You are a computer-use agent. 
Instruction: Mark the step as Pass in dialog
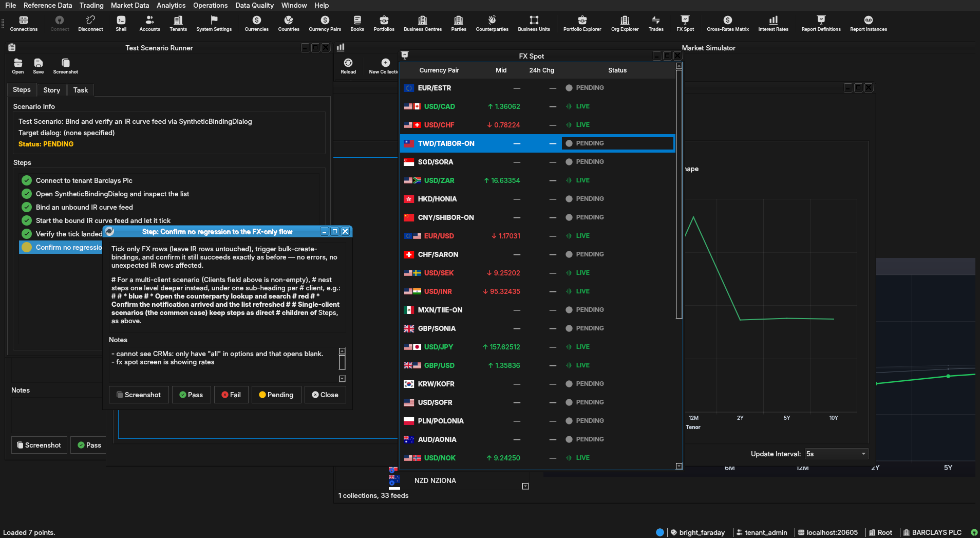click(191, 395)
